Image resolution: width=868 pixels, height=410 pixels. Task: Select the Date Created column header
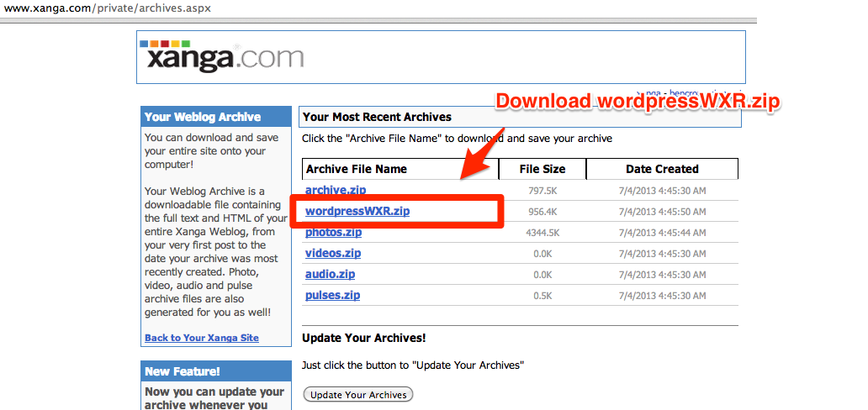point(662,169)
